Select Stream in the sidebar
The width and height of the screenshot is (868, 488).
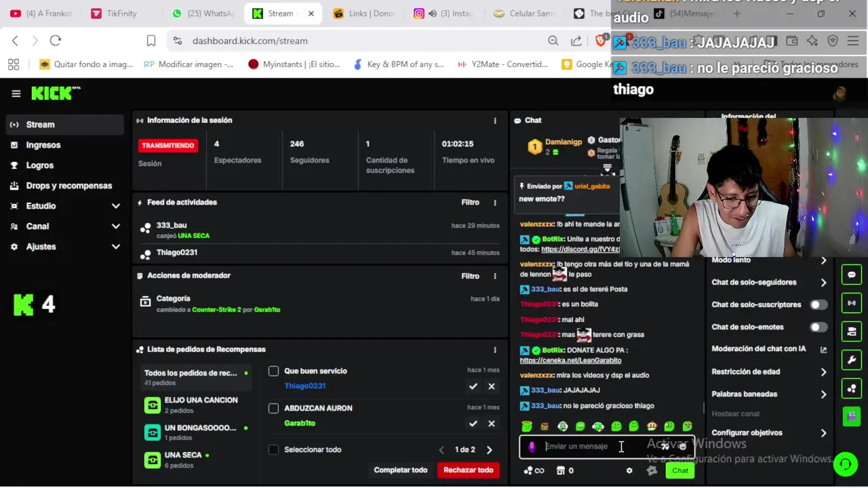(x=65, y=125)
